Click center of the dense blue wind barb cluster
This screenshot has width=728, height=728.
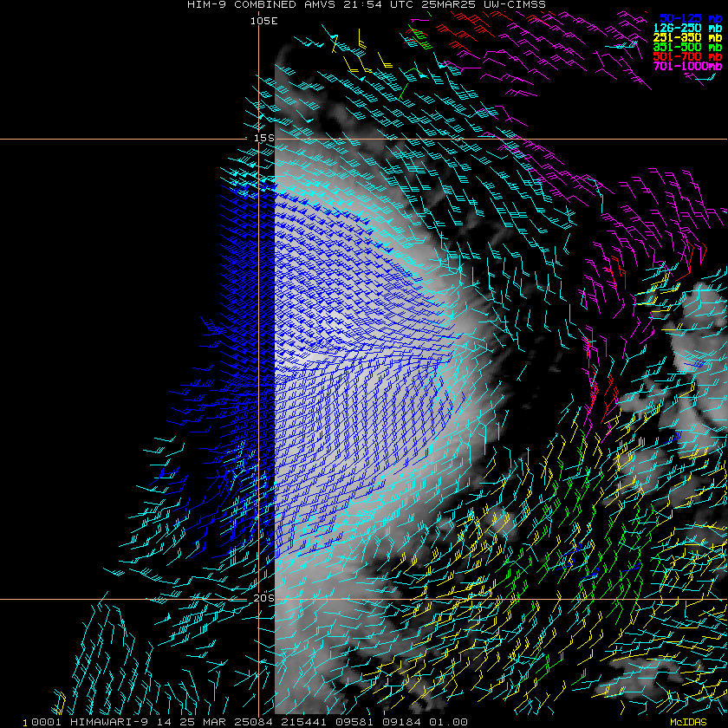pos(355,364)
